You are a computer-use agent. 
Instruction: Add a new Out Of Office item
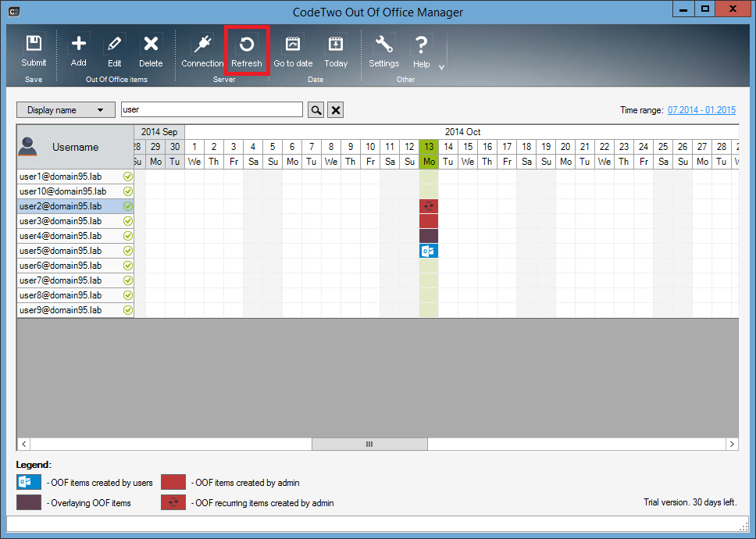tap(79, 51)
